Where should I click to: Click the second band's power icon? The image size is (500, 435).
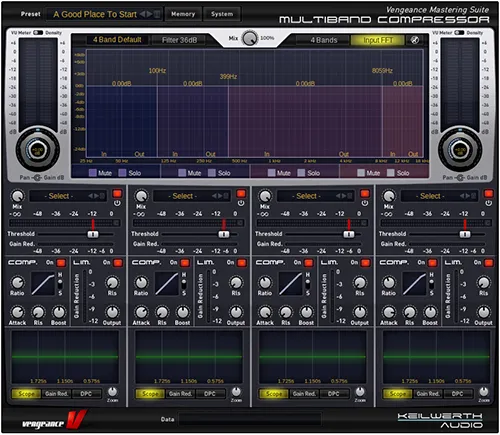241,203
